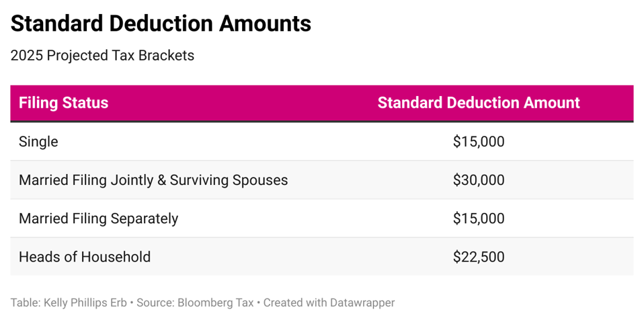The image size is (644, 320).
Task: Click the Single row's $15,000 amount
Action: coord(478,142)
